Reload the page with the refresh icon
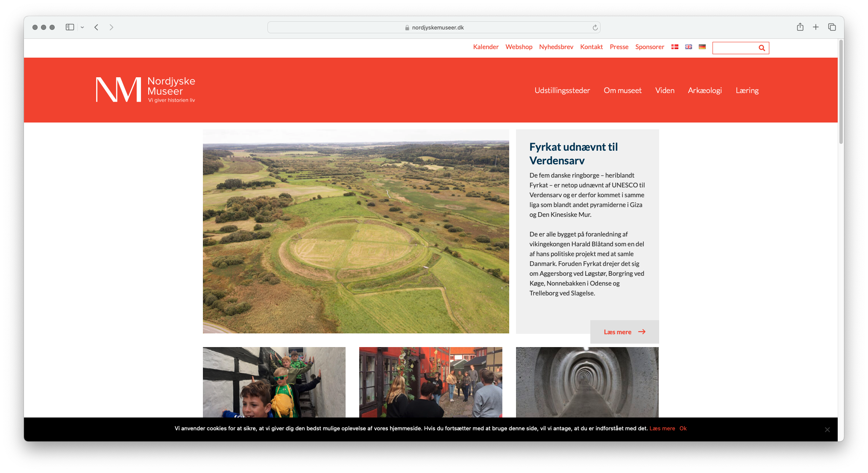Screen dimensions: 868x473 pos(595,28)
